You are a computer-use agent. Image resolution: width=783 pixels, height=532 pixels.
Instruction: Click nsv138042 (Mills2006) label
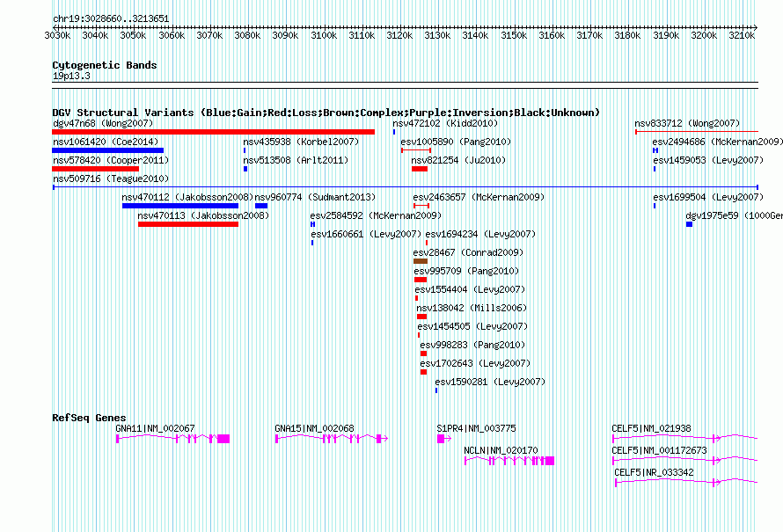pos(472,308)
